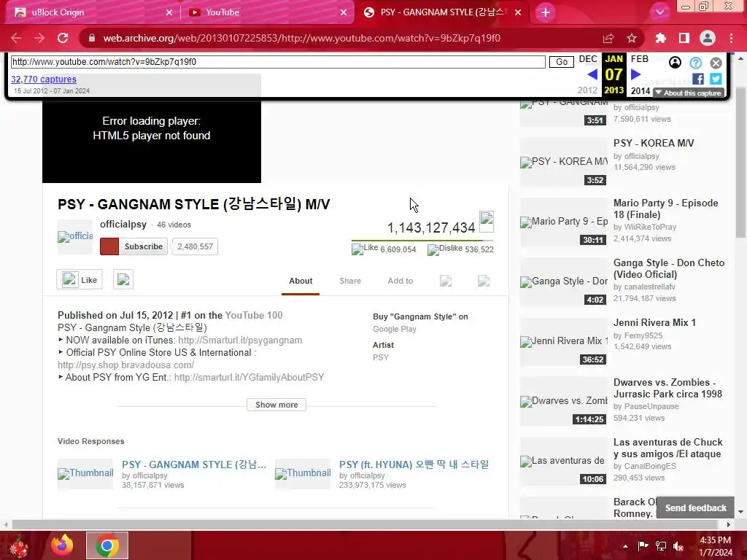The image size is (747, 560).
Task: Click the Send feedback button
Action: coord(695,508)
